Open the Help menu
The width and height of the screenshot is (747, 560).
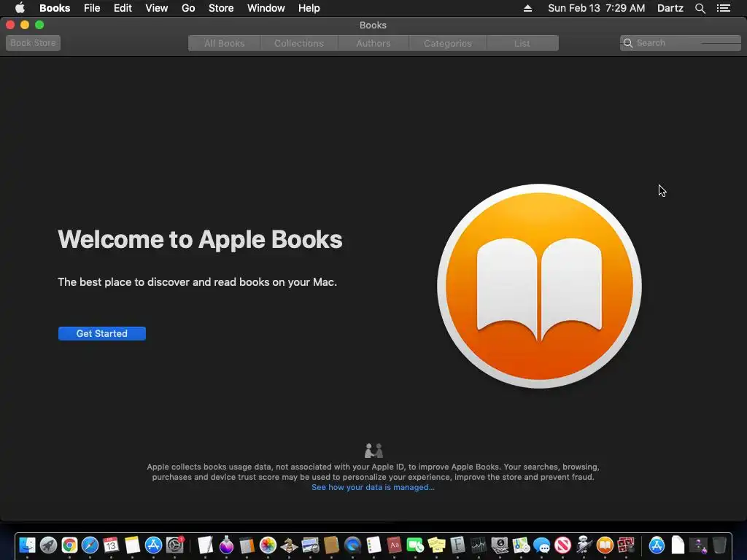coord(309,8)
